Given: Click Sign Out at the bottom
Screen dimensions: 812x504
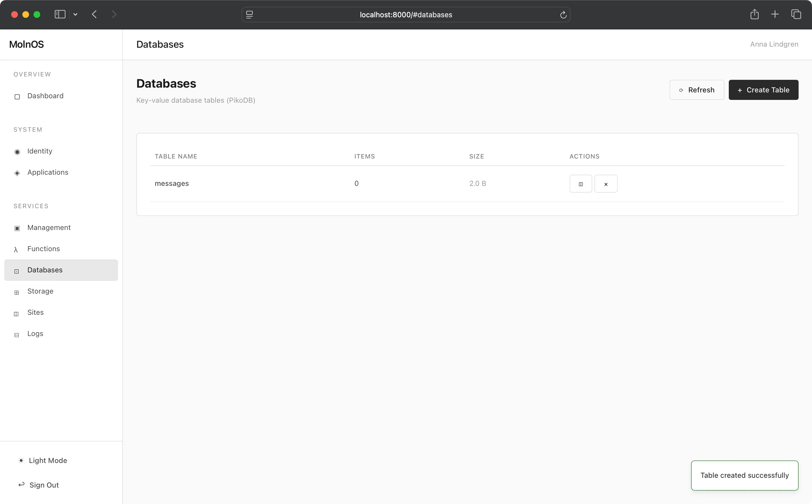Looking at the screenshot, I should pyautogui.click(x=44, y=485).
